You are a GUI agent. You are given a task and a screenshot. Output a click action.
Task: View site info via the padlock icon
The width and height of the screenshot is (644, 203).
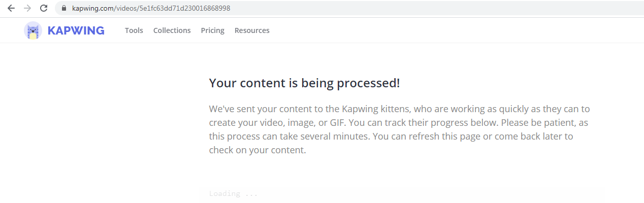[64, 8]
